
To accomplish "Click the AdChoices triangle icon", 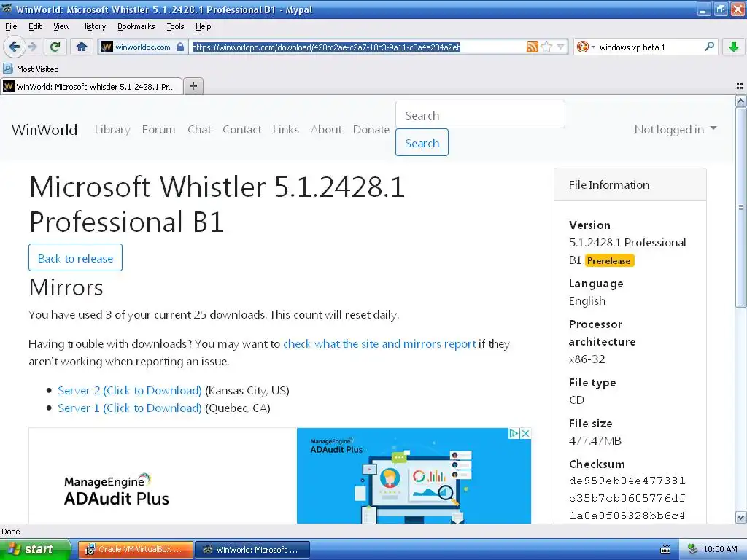I will coord(514,433).
